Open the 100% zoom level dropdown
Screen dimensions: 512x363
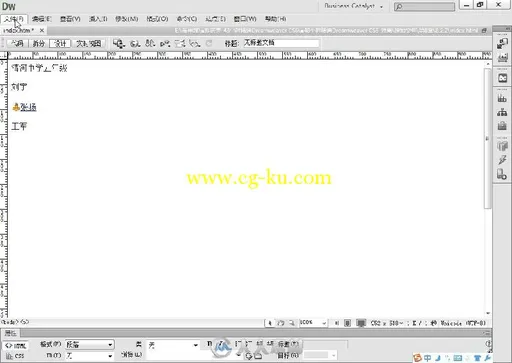(313, 323)
